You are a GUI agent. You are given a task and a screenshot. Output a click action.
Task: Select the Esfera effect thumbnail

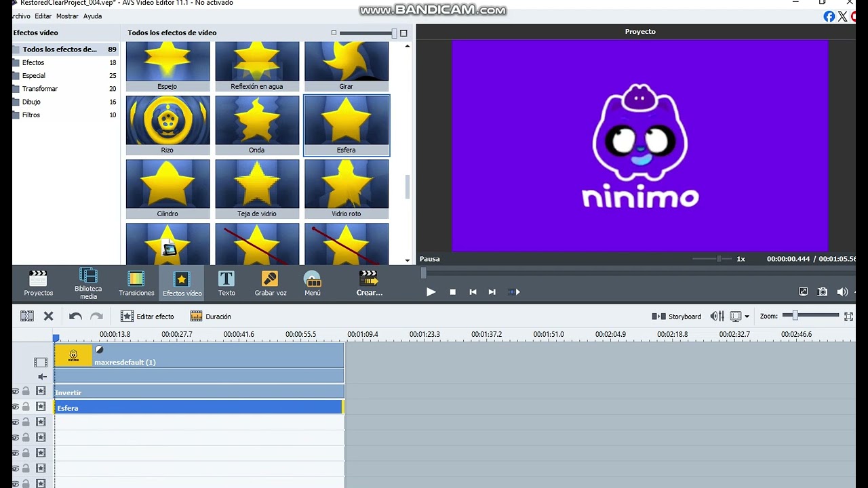347,125
